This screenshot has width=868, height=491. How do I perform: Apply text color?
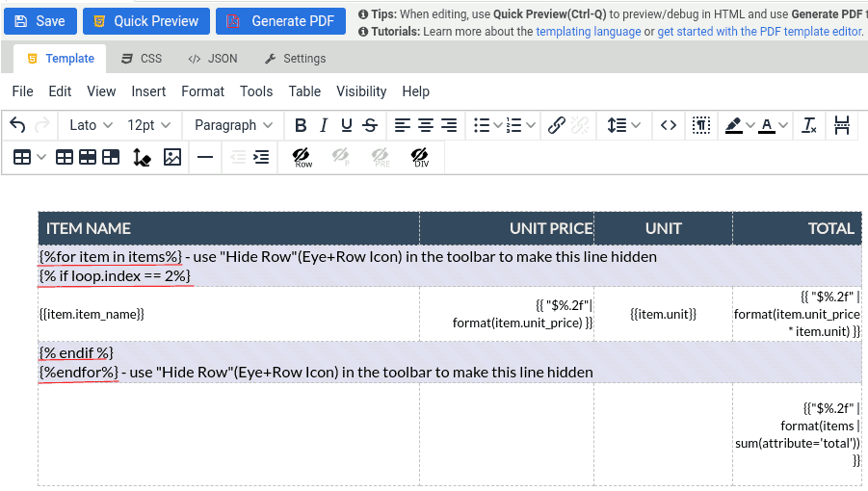coord(767,125)
